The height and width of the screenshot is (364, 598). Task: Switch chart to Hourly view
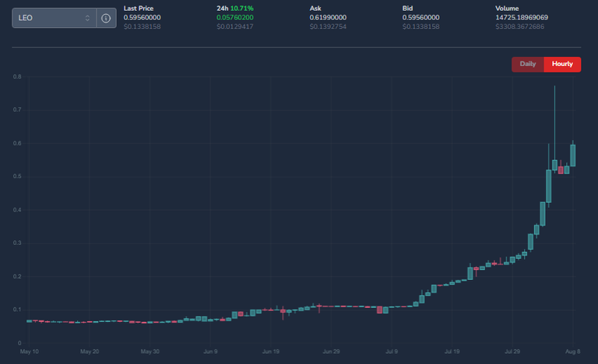click(562, 64)
